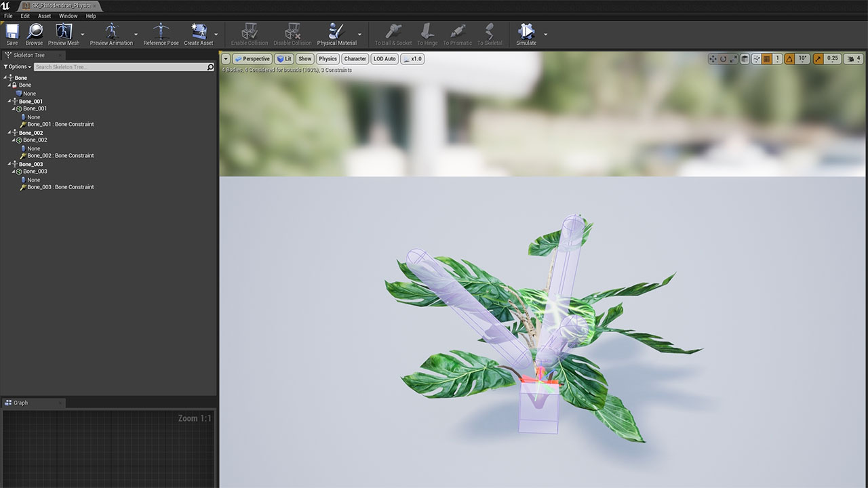Click the magnifier icon in Skeleton Tree search
868x488 pixels.
click(210, 67)
